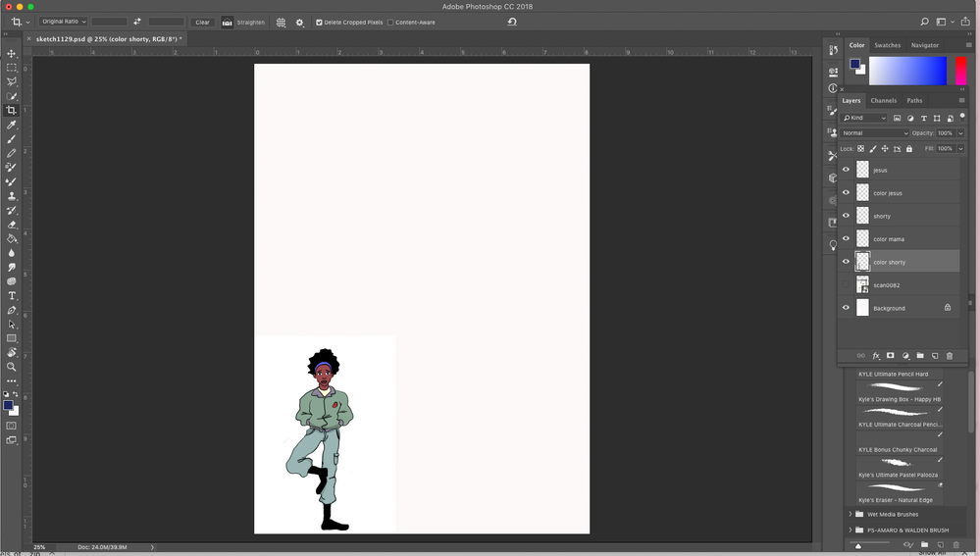Click the hue slider strip in the Color panel
Viewport: 980px width, 556px height.
click(x=960, y=71)
